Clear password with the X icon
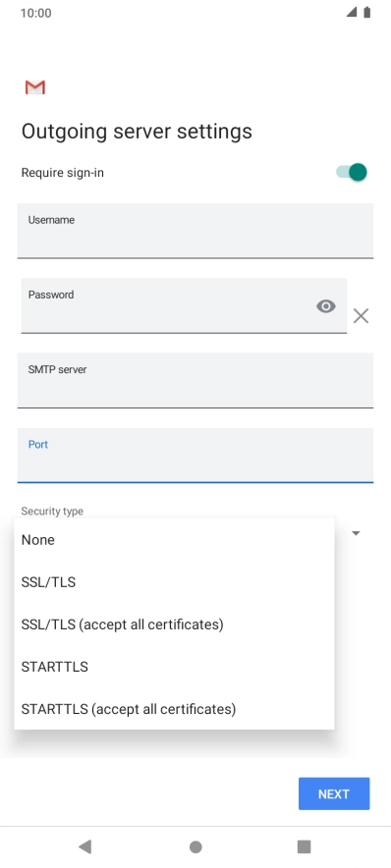 361,316
